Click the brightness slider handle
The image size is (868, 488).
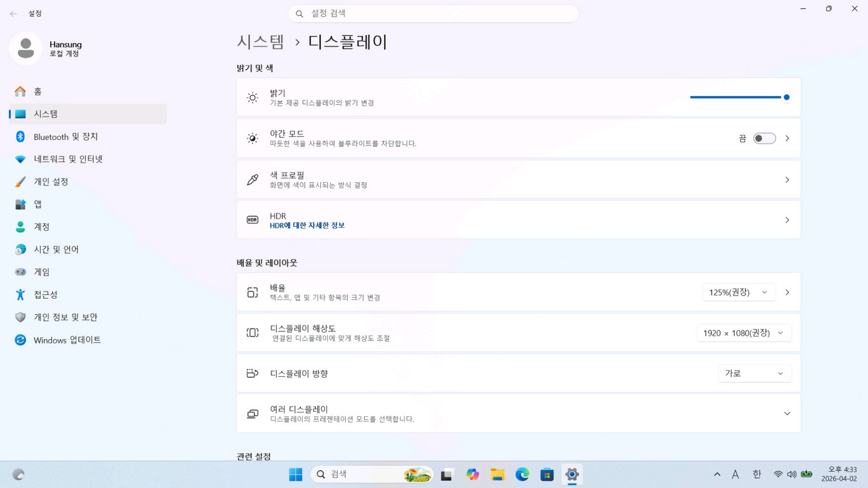tap(786, 96)
